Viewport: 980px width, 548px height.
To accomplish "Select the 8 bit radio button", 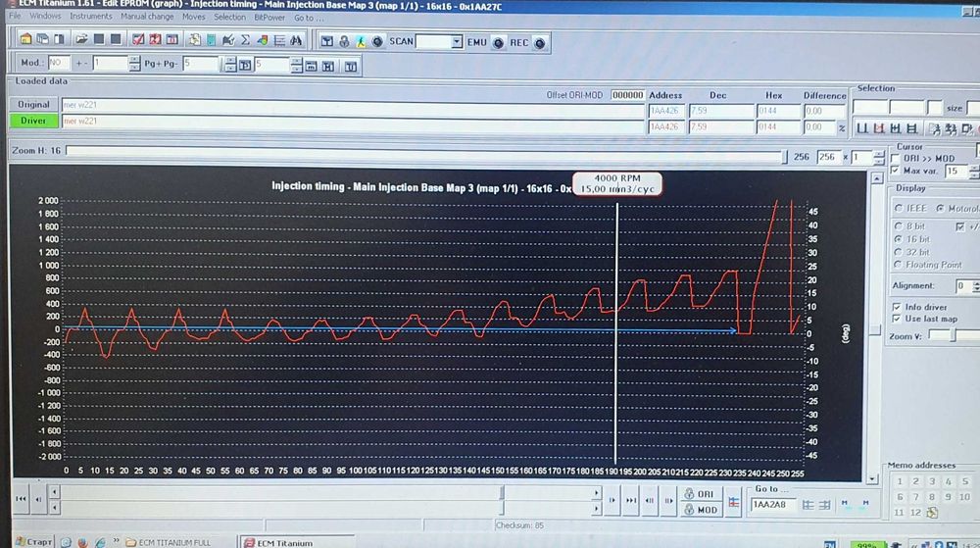I will 898,226.
